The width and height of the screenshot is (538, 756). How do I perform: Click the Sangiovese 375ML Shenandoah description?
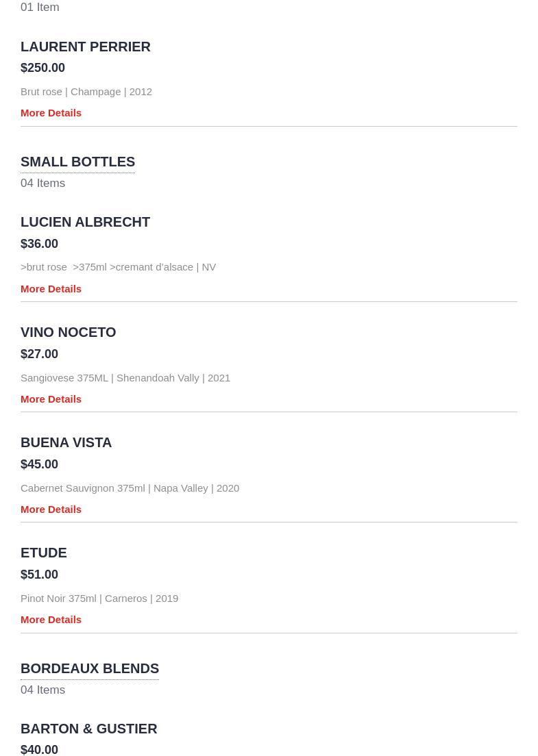coord(125,378)
